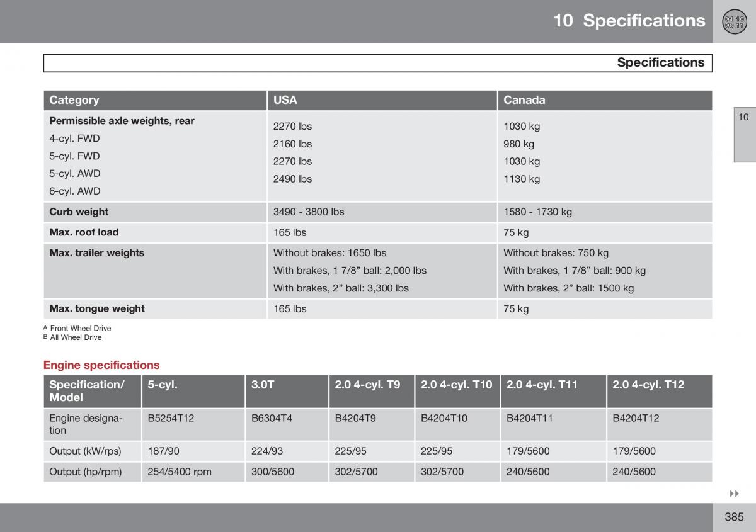Screen dimensions: 756x532
Task: Click the red 'Engine specifications' heading
Action: click(x=101, y=365)
